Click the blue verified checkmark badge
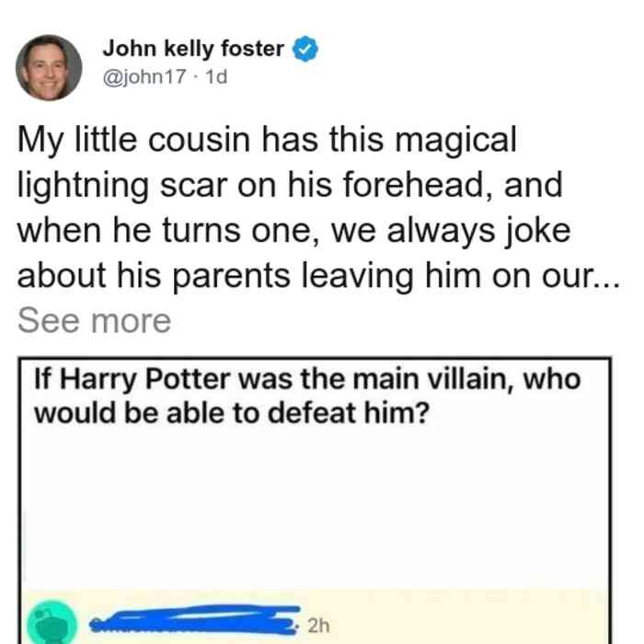 pos(305,50)
